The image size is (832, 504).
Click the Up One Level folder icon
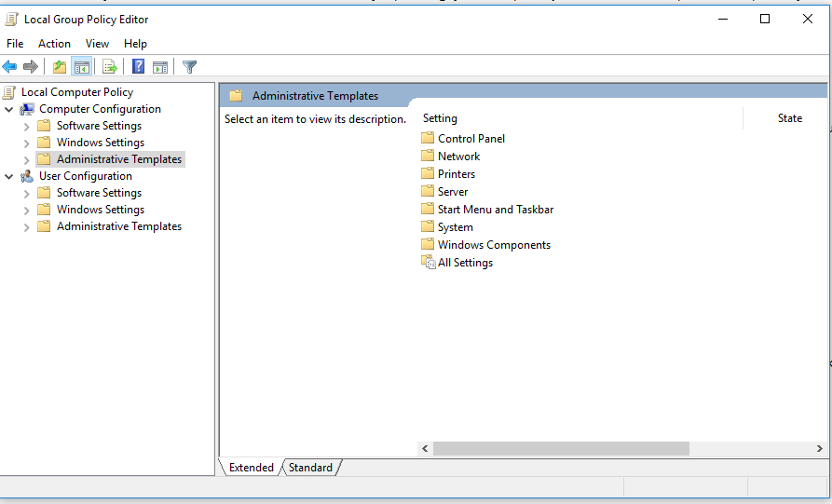60,66
